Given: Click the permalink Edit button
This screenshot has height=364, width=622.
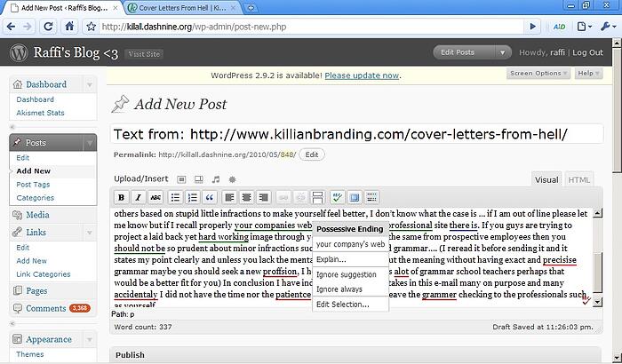Looking at the screenshot, I should pyautogui.click(x=311, y=154).
